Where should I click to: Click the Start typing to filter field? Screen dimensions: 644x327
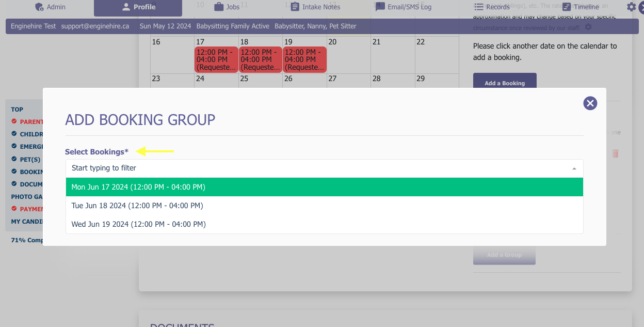coord(206,168)
